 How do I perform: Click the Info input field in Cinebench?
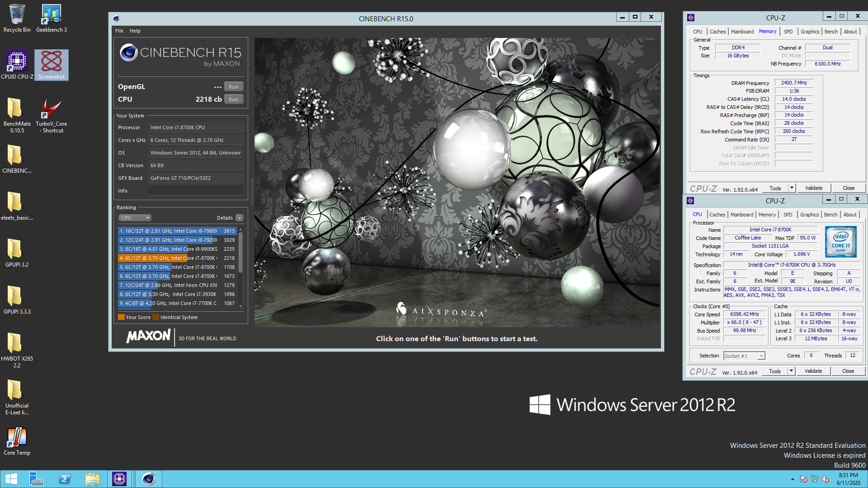pyautogui.click(x=196, y=191)
